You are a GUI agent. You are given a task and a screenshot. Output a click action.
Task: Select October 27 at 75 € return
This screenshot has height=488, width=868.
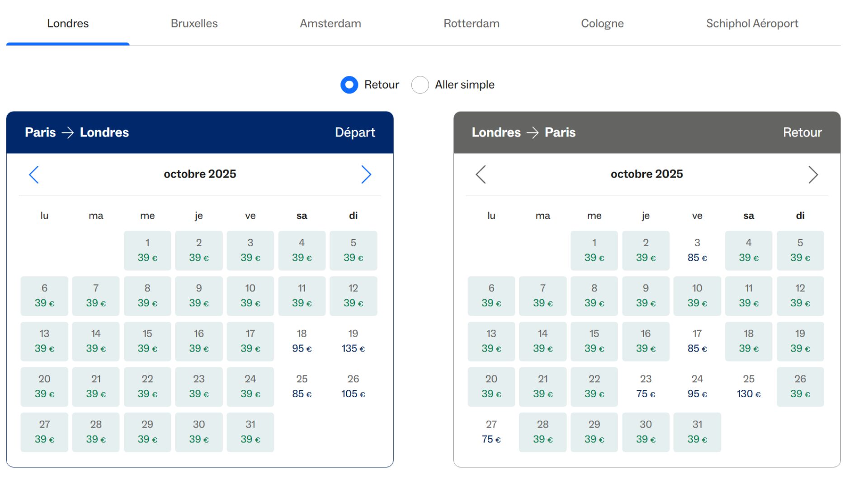click(x=491, y=432)
